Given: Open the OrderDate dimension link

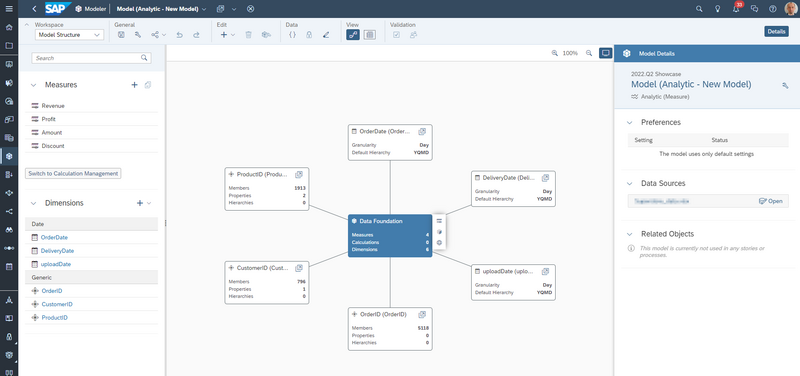Looking at the screenshot, I should click(54, 237).
